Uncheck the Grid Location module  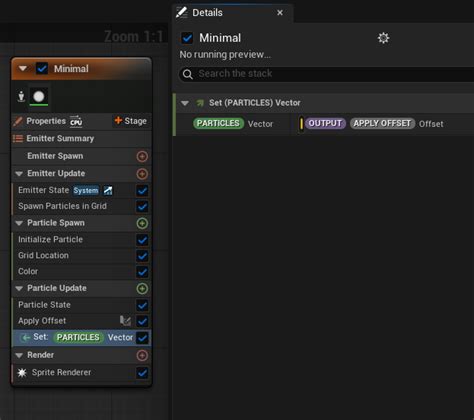point(142,256)
